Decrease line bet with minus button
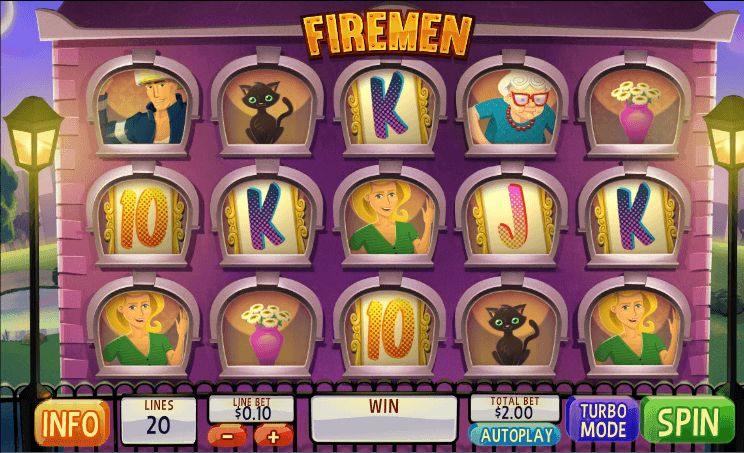The width and height of the screenshot is (744, 453). point(227,435)
